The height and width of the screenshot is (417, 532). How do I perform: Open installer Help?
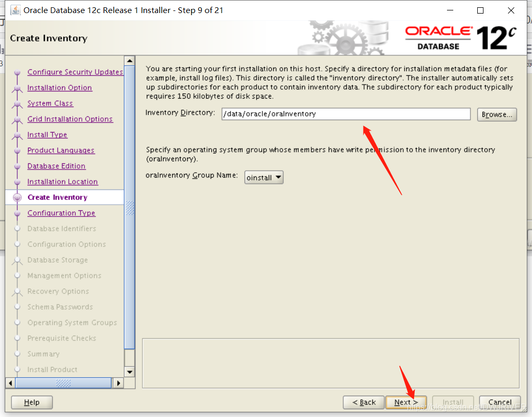[32, 402]
